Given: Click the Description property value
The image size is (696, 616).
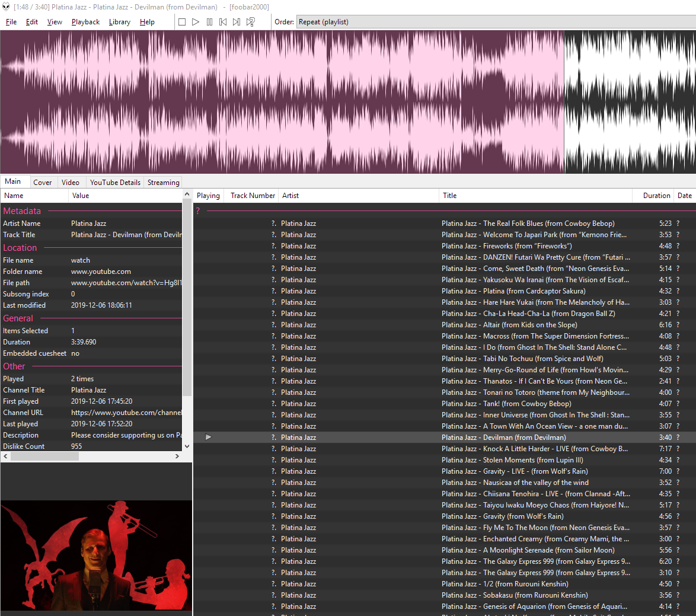Looking at the screenshot, I should point(126,435).
